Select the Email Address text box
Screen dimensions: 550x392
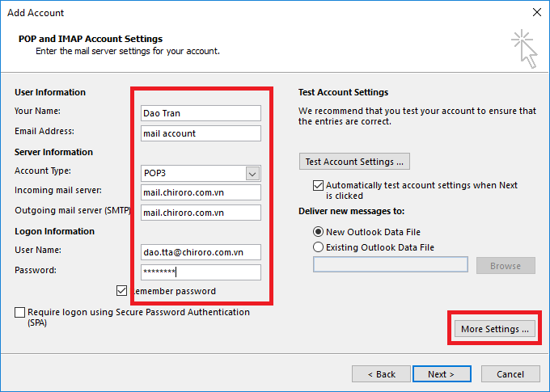pos(201,133)
